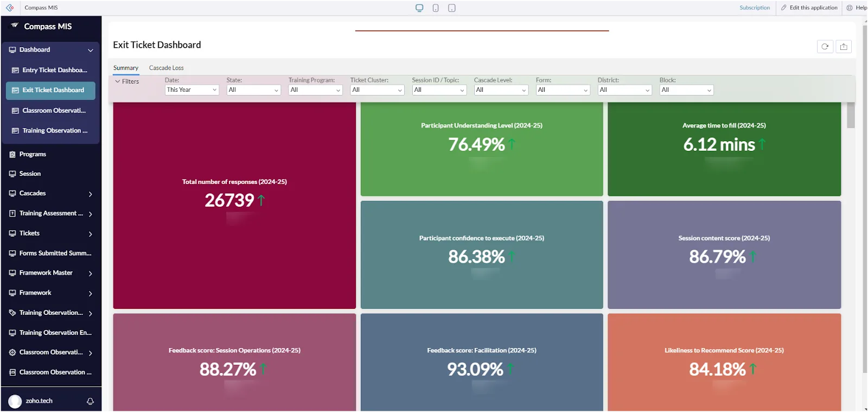Click the pencil icon for Edit this application
Viewport: 868px width, 412px height.
coord(784,8)
